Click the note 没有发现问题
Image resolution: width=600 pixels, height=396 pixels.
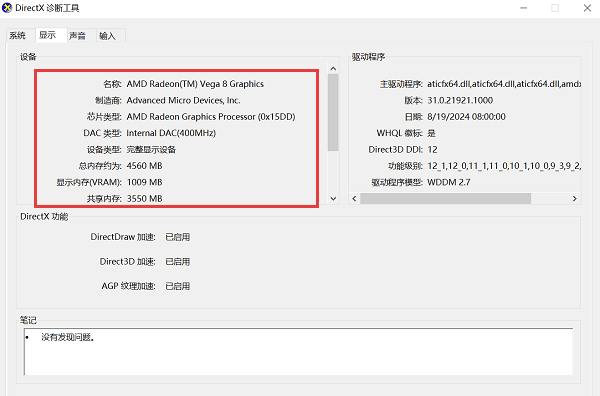coord(68,337)
